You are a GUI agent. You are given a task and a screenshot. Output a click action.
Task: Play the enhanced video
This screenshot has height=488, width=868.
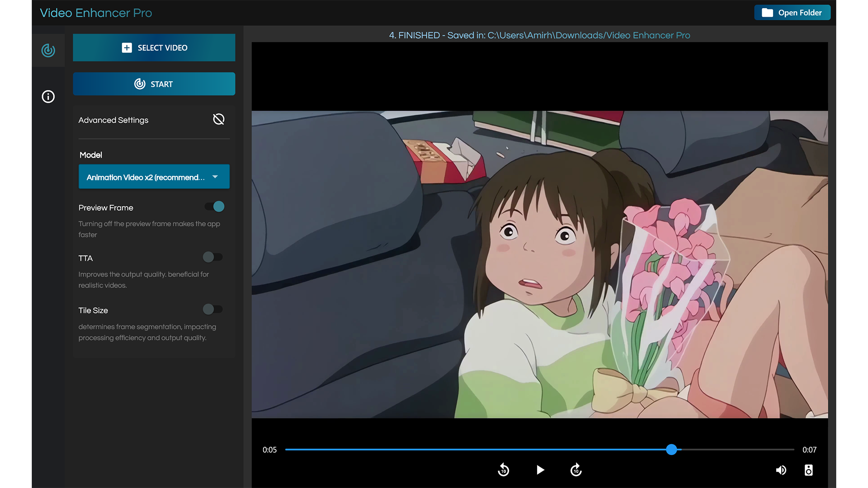(x=540, y=470)
